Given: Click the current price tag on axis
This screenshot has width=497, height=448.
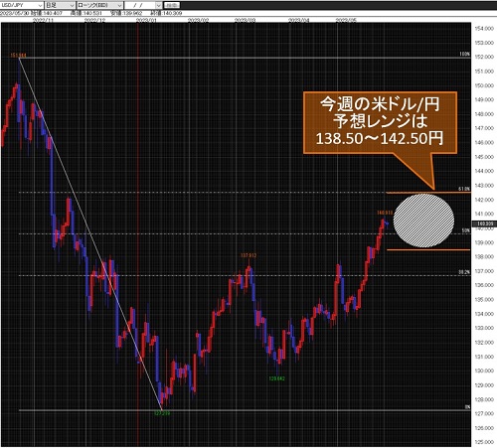Looking at the screenshot, I should coord(484,224).
